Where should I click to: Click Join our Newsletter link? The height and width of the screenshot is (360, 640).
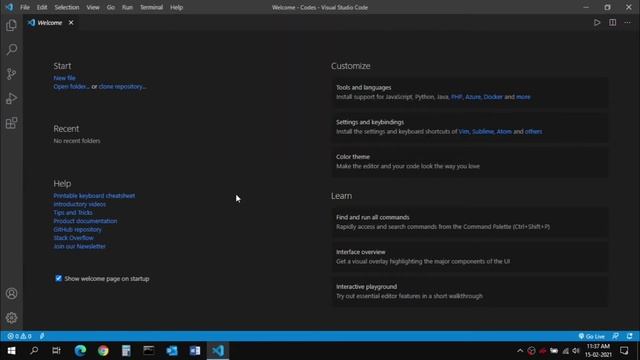pos(80,246)
